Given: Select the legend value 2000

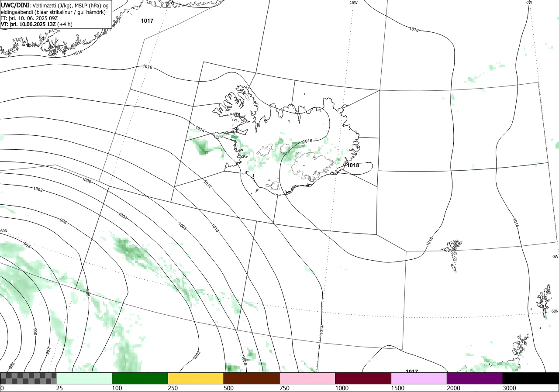Looking at the screenshot, I should 454,388.
